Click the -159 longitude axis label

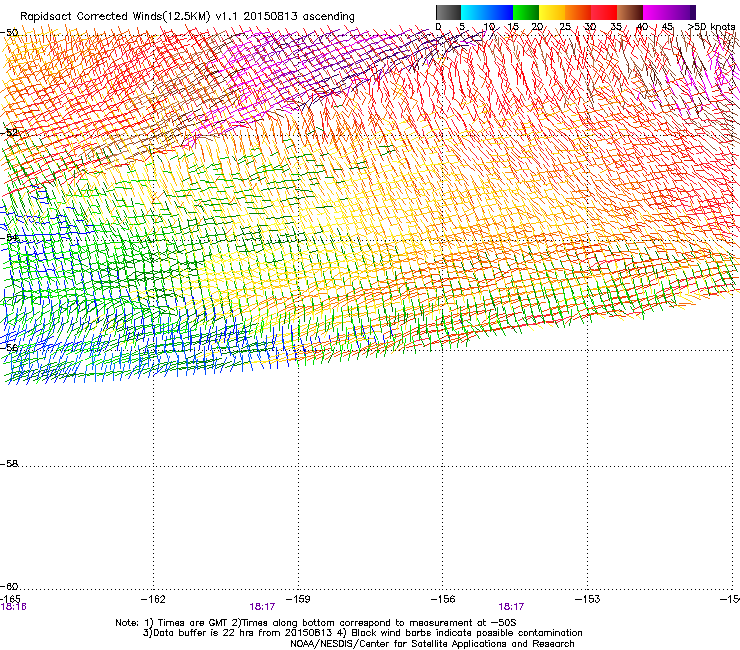[x=298, y=599]
